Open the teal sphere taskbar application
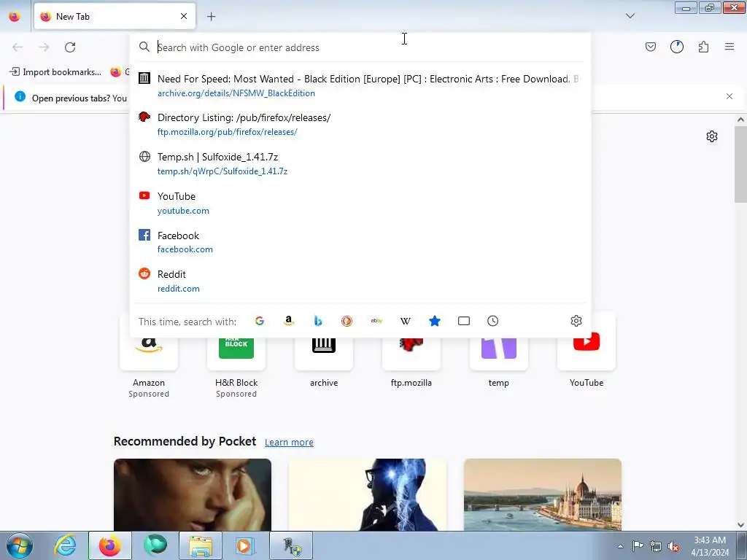The image size is (747, 560). 156,545
